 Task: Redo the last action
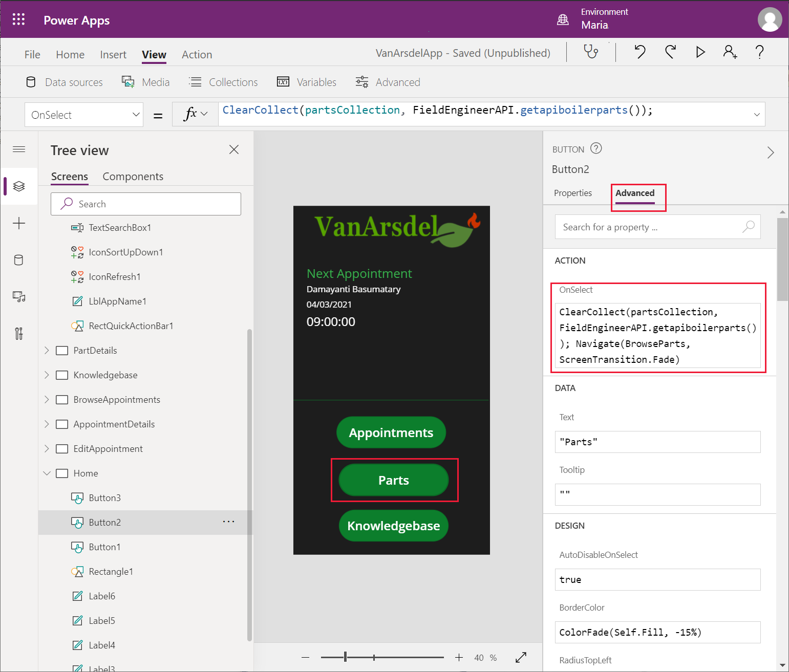click(x=670, y=52)
